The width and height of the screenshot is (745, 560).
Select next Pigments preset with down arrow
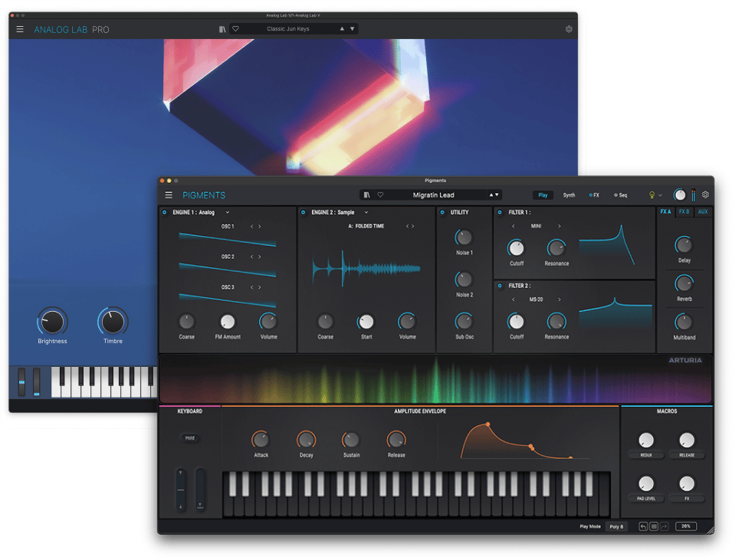(x=497, y=195)
